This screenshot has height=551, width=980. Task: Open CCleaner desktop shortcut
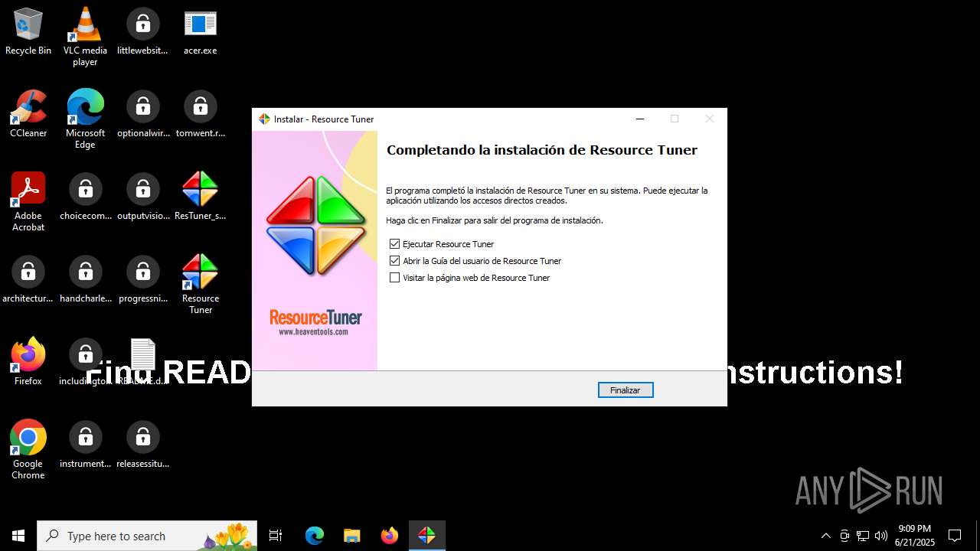[28, 114]
